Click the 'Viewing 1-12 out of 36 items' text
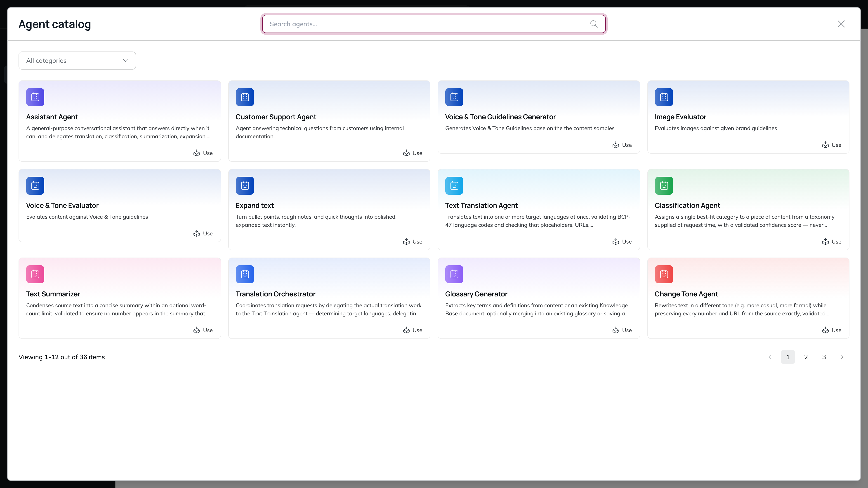 click(x=62, y=357)
